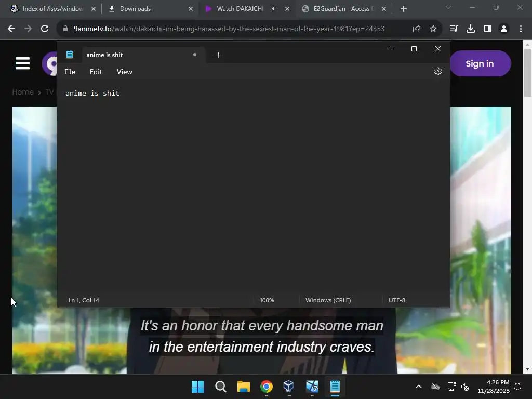Close the Index of /isos tab

coord(94,9)
